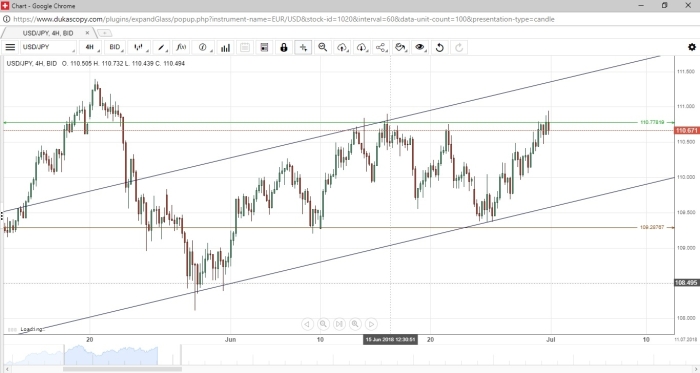
Task: Open the hamburger main menu
Action: click(10, 47)
